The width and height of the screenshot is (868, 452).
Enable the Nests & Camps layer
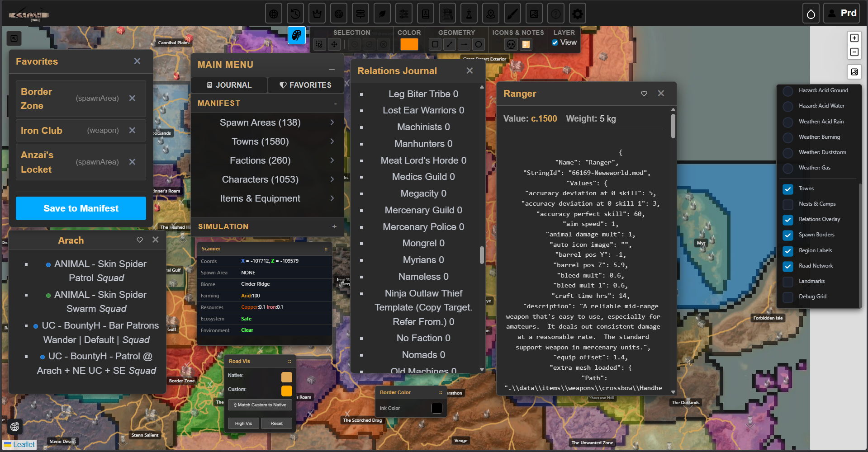tap(788, 204)
